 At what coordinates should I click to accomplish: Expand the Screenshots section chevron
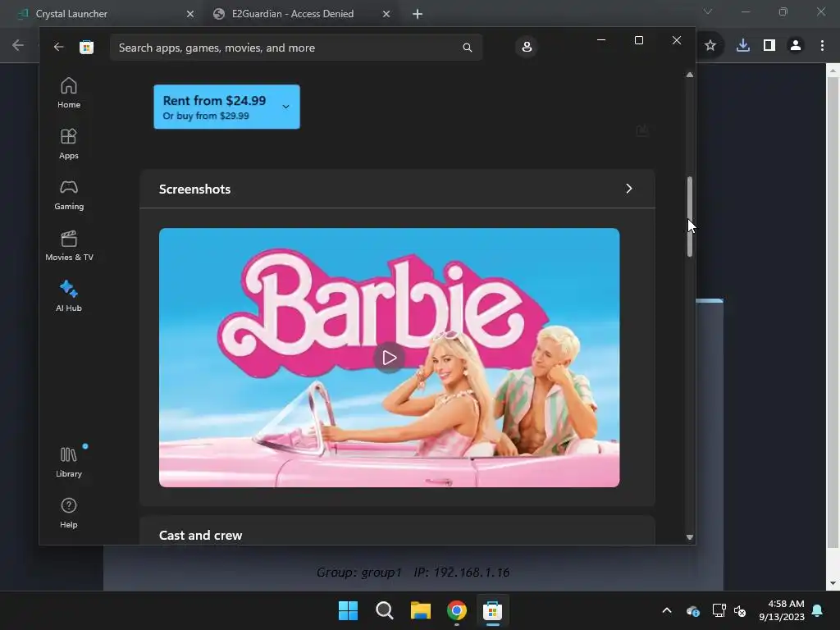(x=629, y=189)
